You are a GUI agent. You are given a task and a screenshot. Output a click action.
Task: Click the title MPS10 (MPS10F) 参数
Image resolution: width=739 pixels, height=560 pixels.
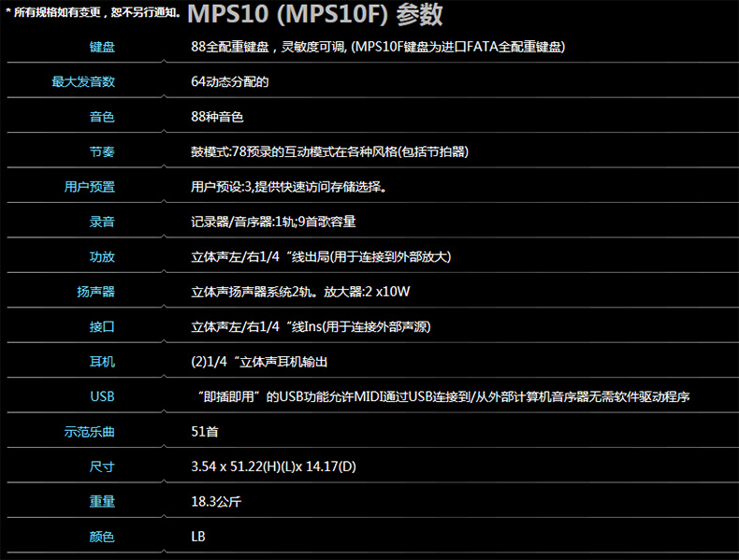[315, 14]
